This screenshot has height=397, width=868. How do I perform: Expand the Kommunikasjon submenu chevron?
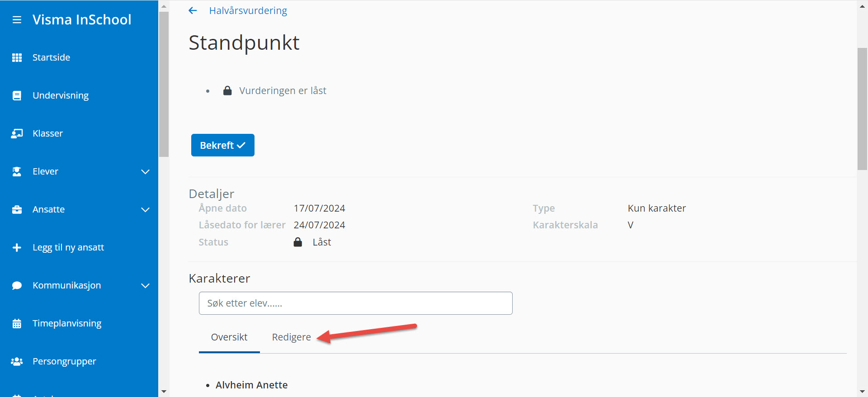[145, 286]
